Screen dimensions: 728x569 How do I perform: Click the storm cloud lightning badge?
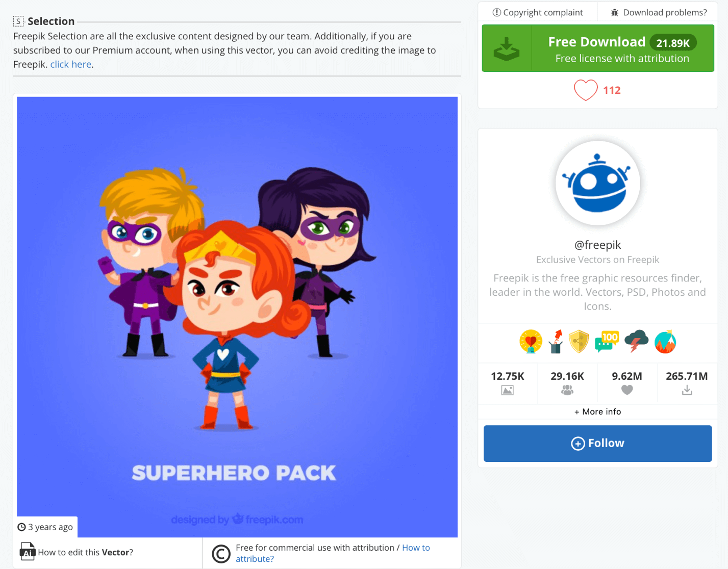click(636, 341)
